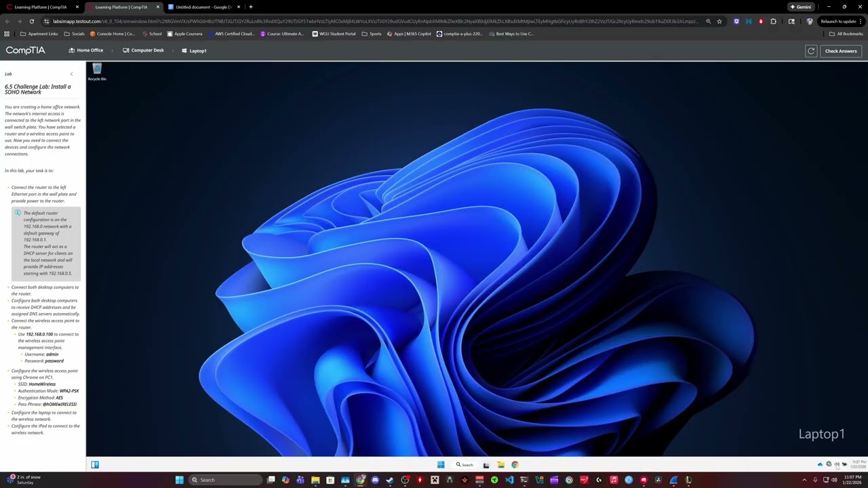Click the address bar URL
This screenshot has height=488, width=868.
tap(375, 21)
